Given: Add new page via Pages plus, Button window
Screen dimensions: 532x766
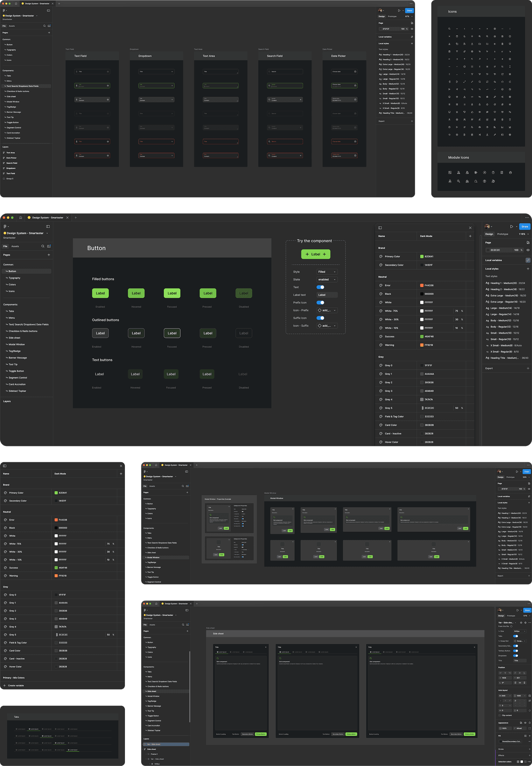Looking at the screenshot, I should click(49, 255).
